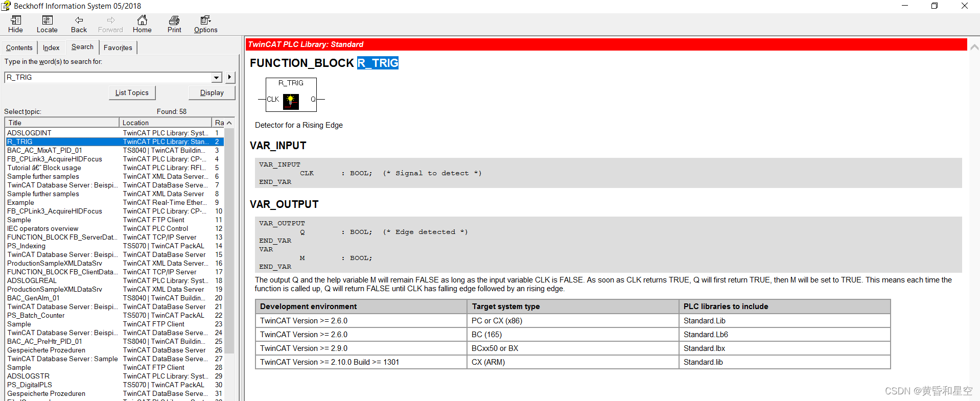Screen dimensions: 980x401
Task: Restore down the help window
Action: pos(935,6)
